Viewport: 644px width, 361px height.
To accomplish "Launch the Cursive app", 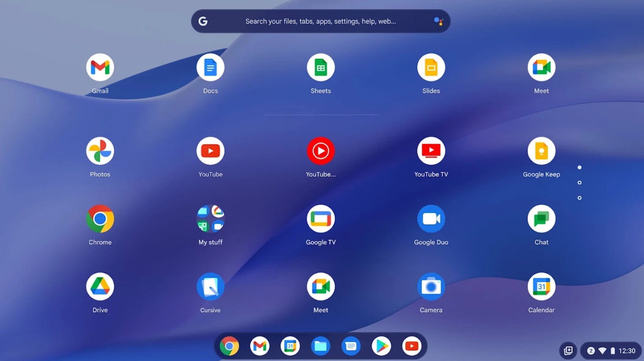I will (x=210, y=287).
